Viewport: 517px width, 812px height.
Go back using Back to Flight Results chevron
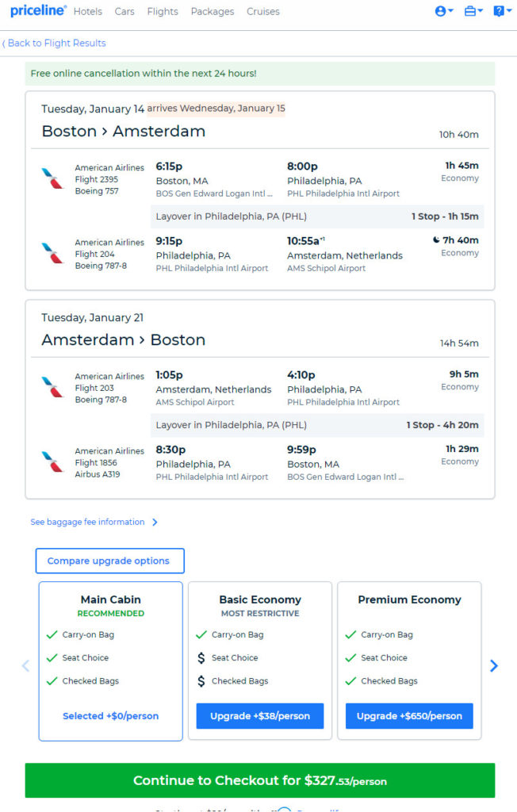coord(4,44)
